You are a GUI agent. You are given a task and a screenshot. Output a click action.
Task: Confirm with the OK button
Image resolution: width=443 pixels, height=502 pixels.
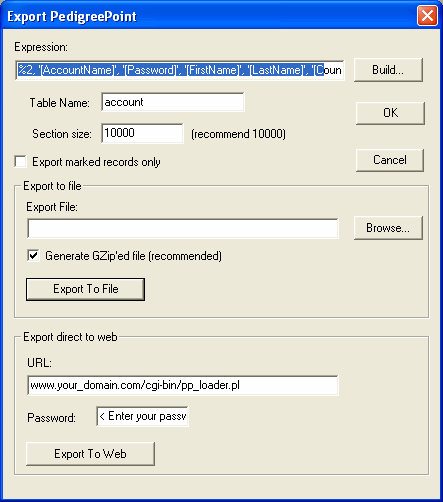click(x=390, y=113)
